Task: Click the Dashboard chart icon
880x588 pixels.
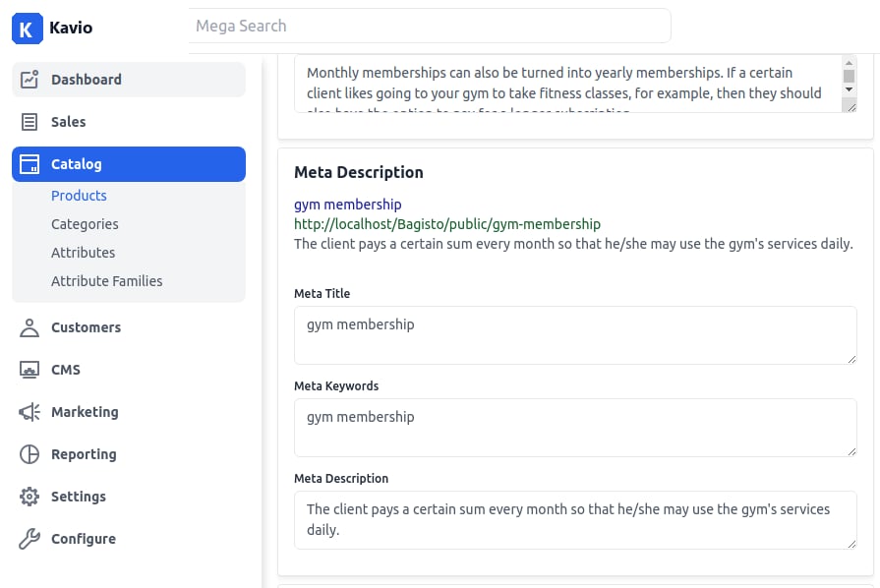Action: tap(29, 79)
